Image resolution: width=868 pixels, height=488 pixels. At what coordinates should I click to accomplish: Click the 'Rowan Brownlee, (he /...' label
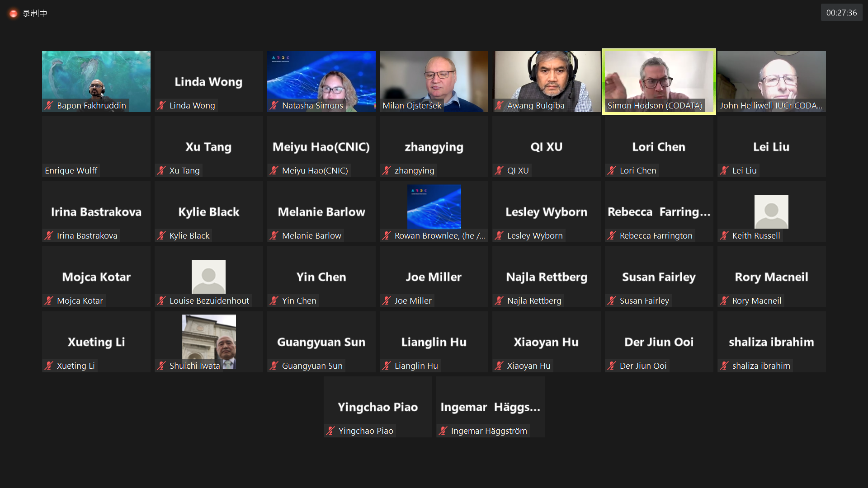point(440,235)
